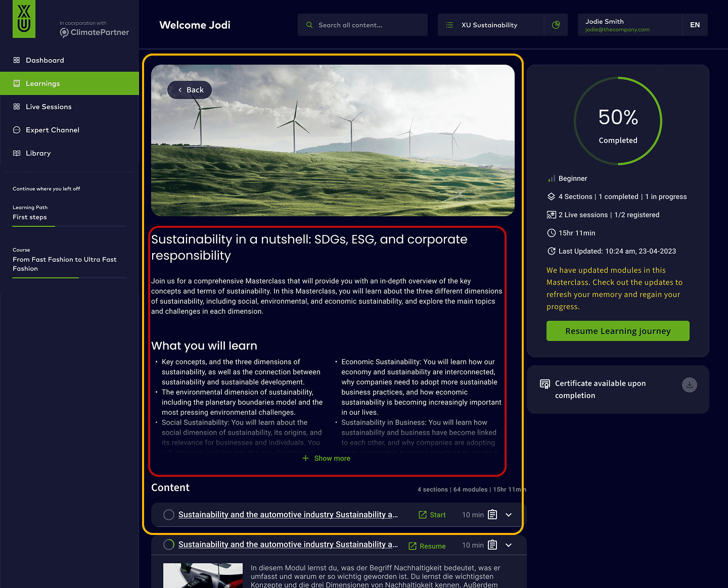Click the Beginner level bars icon
The image size is (728, 588).
point(552,178)
